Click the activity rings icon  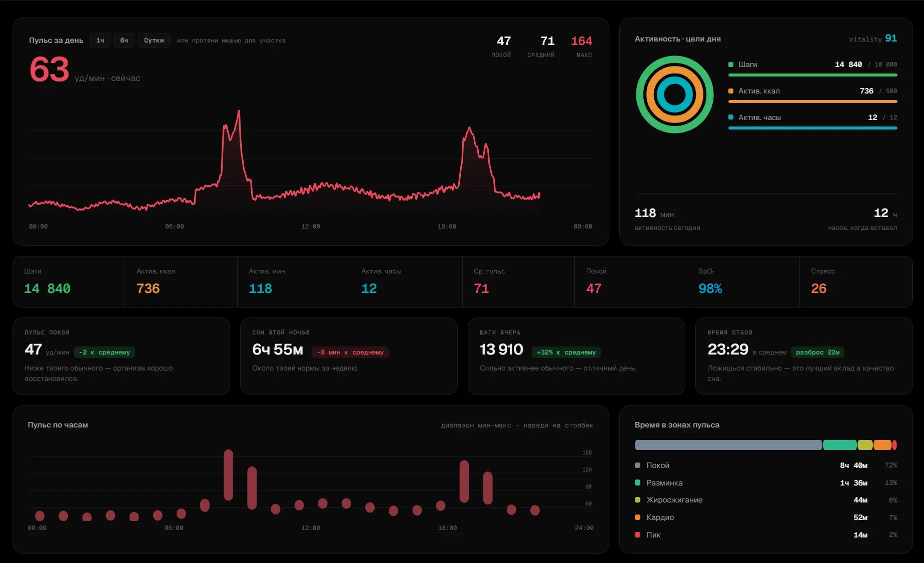pyautogui.click(x=674, y=94)
